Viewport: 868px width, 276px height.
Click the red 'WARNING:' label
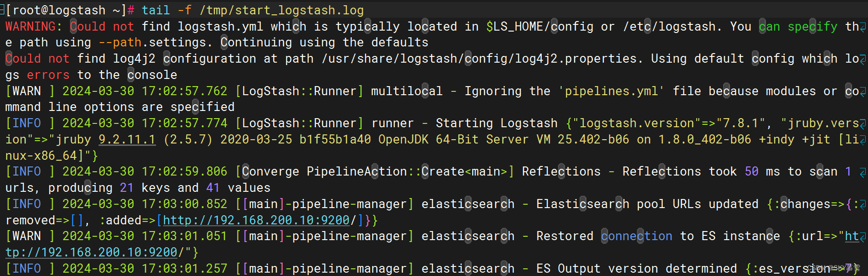(34, 26)
